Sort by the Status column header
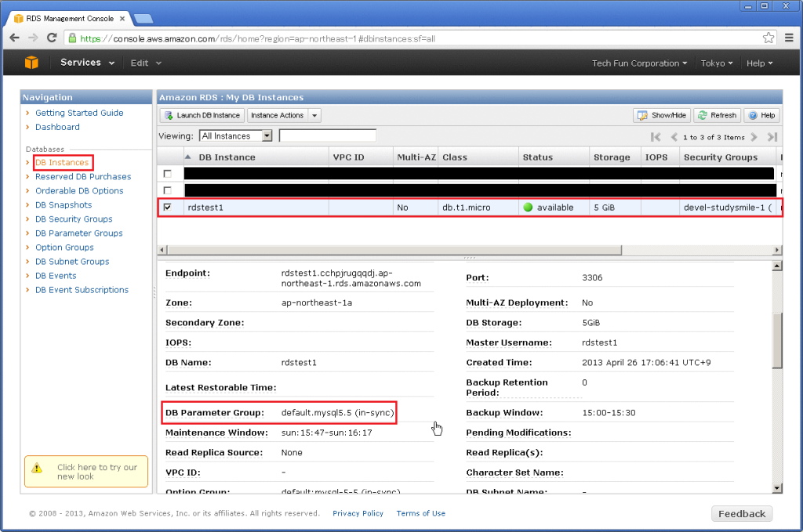Image resolution: width=803 pixels, height=532 pixels. click(x=553, y=157)
